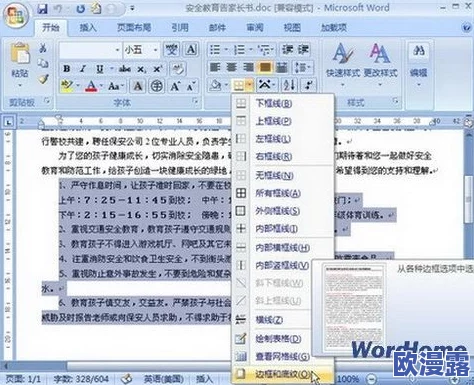Image resolution: width=474 pixels, height=385 pixels.
Task: Toggle strikethrough formatting
Action: point(125,69)
